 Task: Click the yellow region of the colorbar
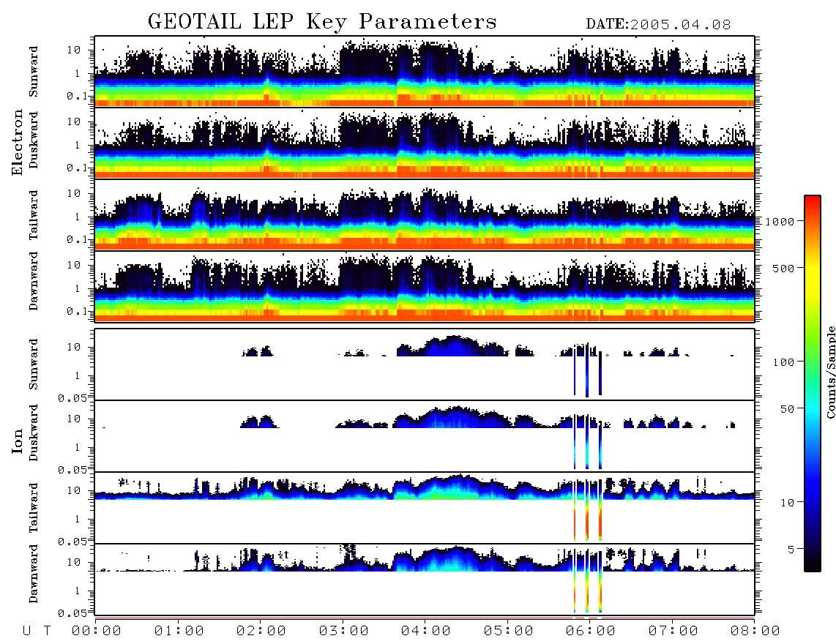(x=813, y=277)
